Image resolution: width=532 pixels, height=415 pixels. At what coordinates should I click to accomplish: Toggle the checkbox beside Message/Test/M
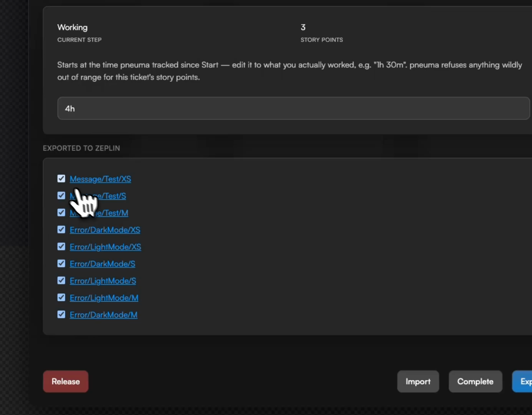[x=61, y=212]
